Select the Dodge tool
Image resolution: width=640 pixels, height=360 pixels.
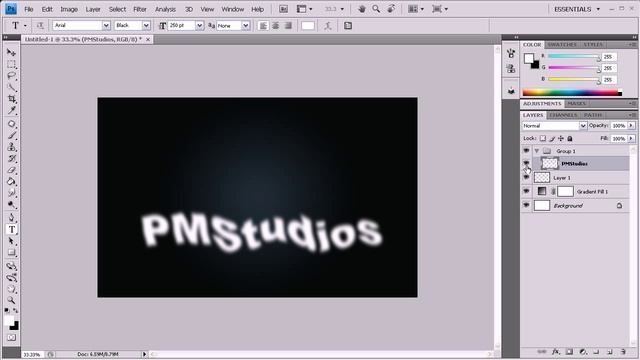pyautogui.click(x=11, y=205)
